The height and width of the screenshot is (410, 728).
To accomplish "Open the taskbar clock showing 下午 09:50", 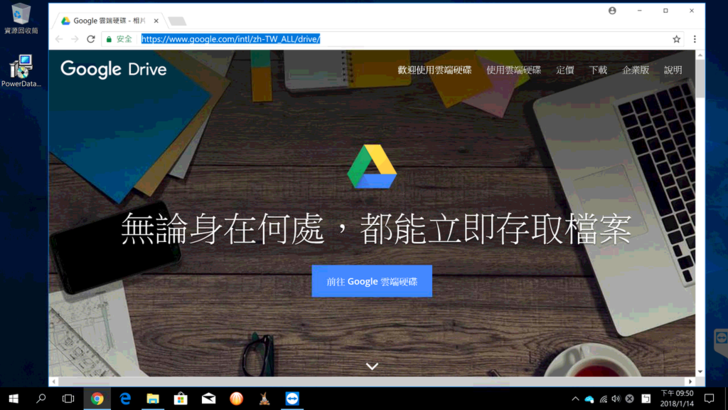I will [x=676, y=399].
